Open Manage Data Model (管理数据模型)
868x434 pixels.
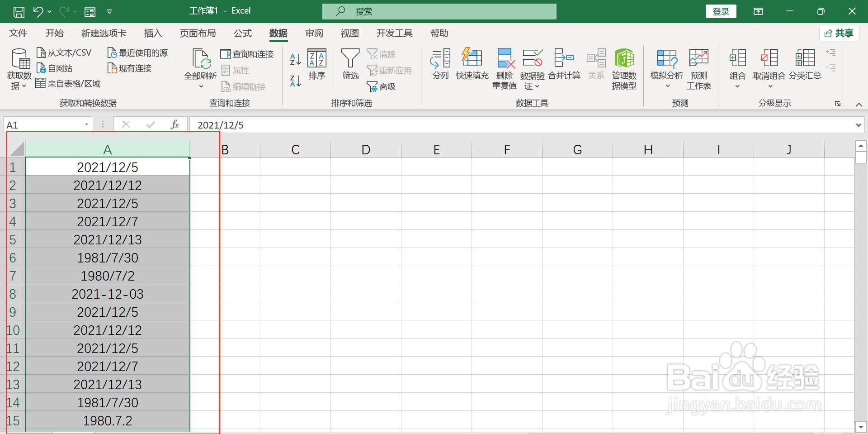(624, 69)
